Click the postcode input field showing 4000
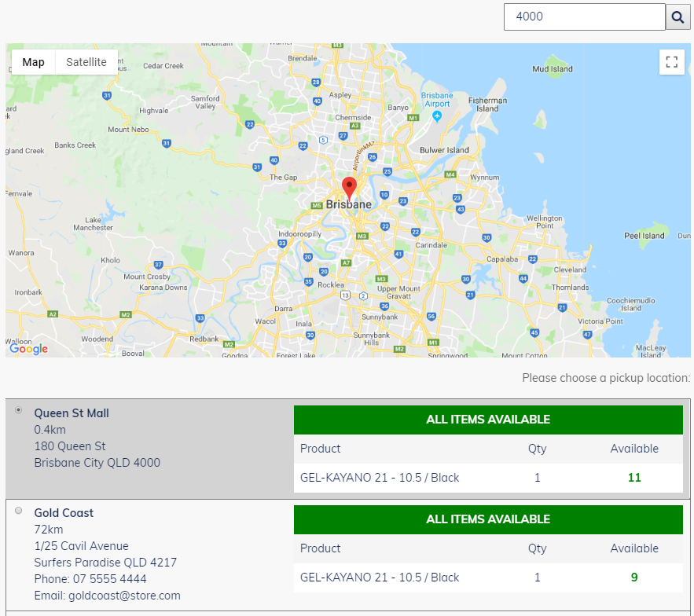The width and height of the screenshot is (694, 616). point(585,16)
